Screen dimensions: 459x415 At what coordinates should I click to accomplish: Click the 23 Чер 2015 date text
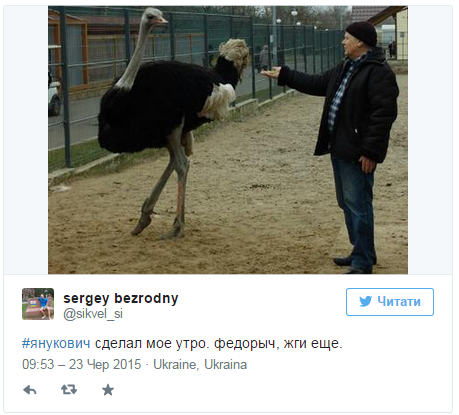105,364
